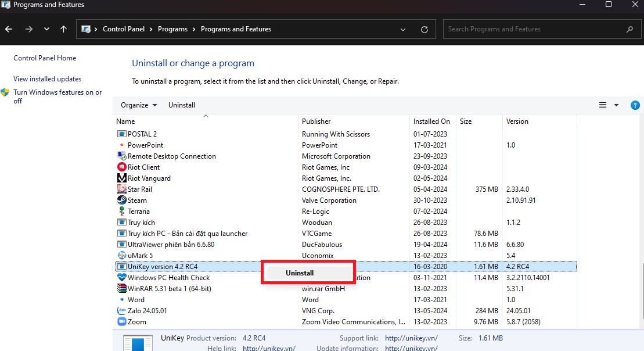
Task: Select the Truy kích PC launcher row
Action: tap(346, 234)
